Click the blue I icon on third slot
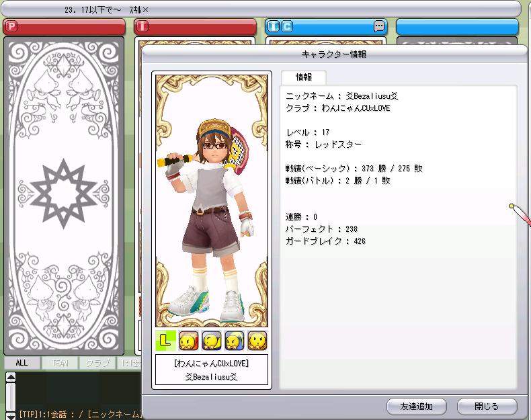This screenshot has height=420, width=531. 274,27
